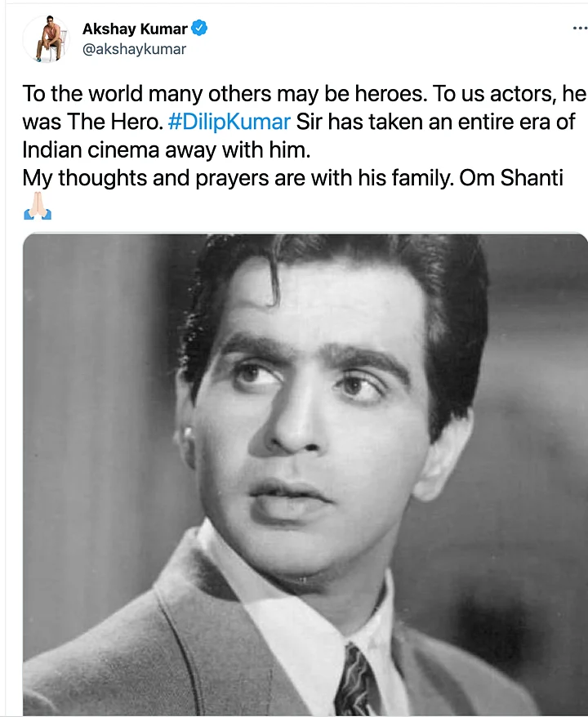588x717 pixels.
Task: Open the tweet's three-dot more options menu
Action: click(580, 29)
